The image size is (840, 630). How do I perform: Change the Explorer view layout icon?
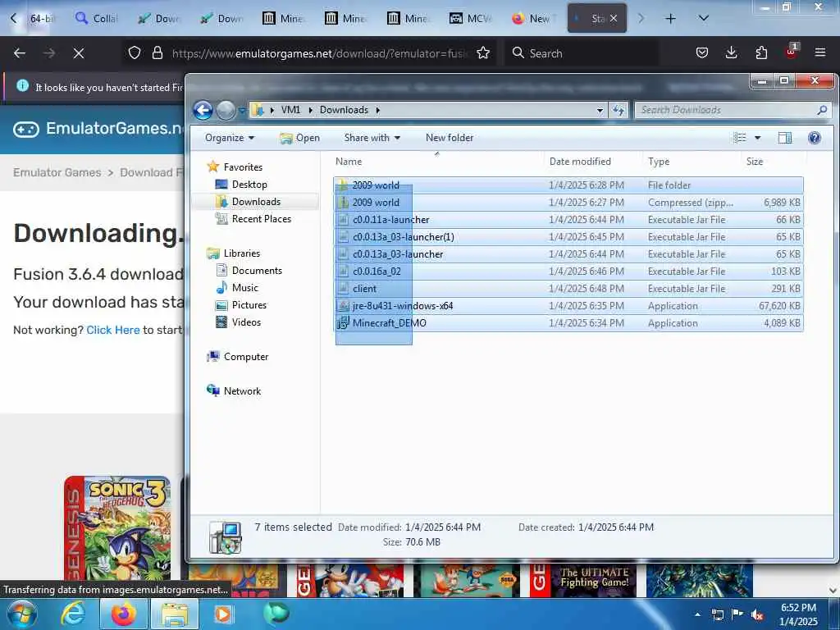[x=741, y=138]
